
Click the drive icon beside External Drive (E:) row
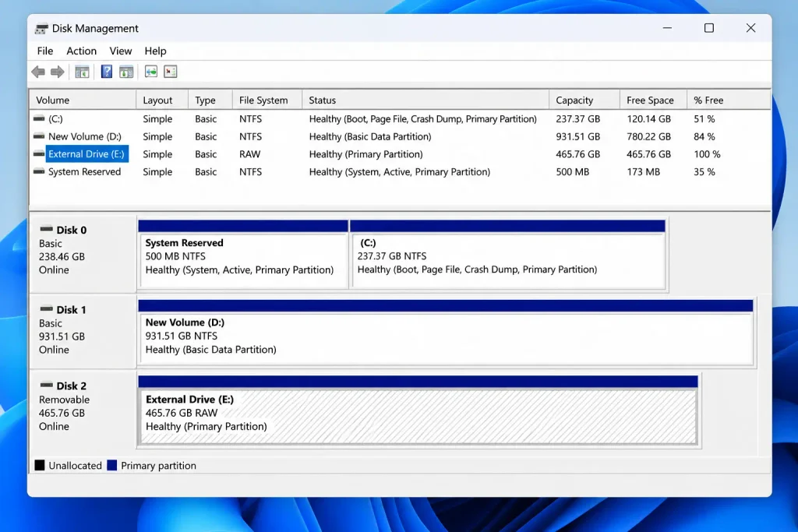[x=39, y=153]
